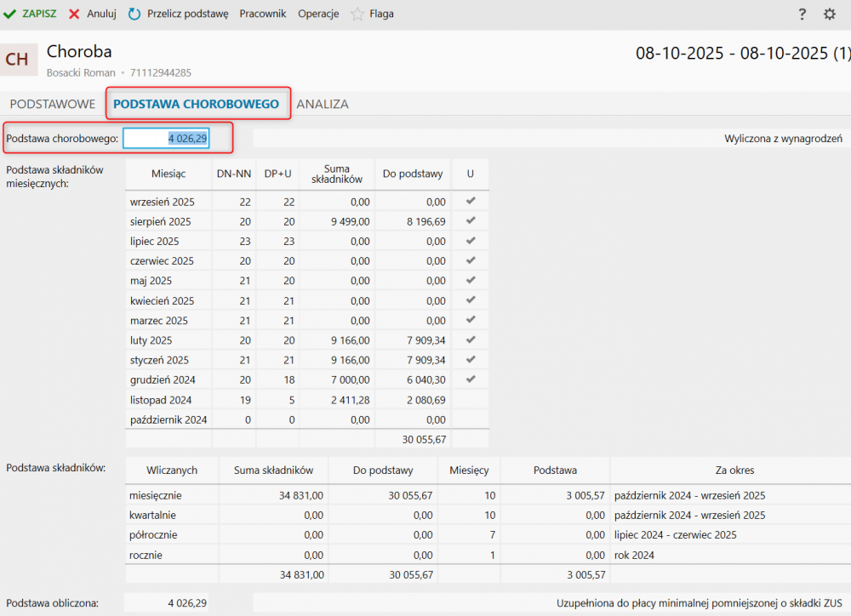
Task: Click Przelicz podstawę button label
Action: pyautogui.click(x=188, y=14)
